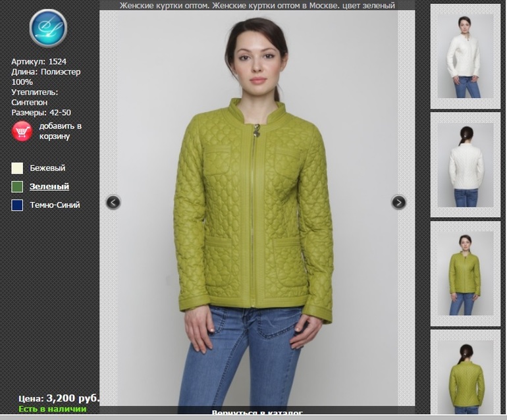Click the main green jacket photo
This screenshot has width=507, height=420.
[x=257, y=211]
